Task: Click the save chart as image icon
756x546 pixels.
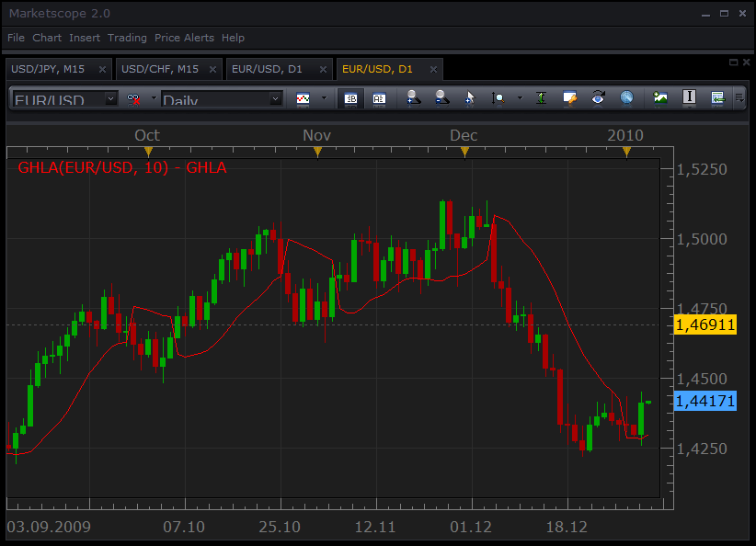Action: (x=660, y=97)
